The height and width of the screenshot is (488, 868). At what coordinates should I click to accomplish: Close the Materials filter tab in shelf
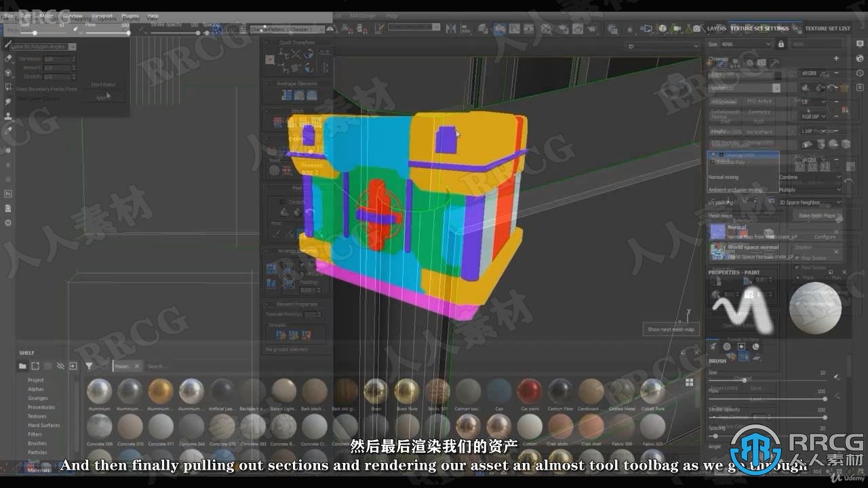coord(136,366)
